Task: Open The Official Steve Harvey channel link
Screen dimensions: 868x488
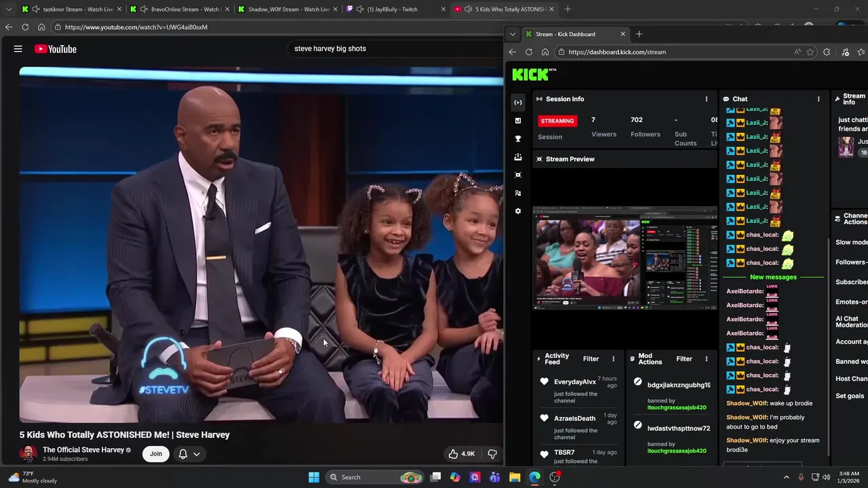Action: pyautogui.click(x=83, y=450)
